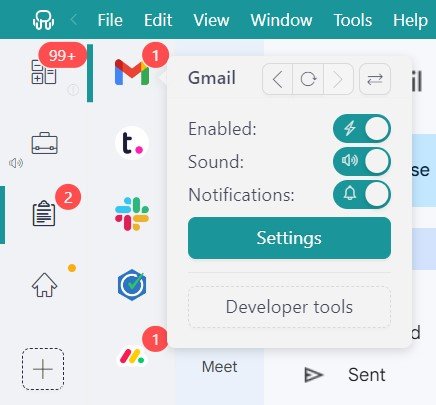Click the back chevron beside File menu
The image size is (436, 405).
click(x=74, y=20)
